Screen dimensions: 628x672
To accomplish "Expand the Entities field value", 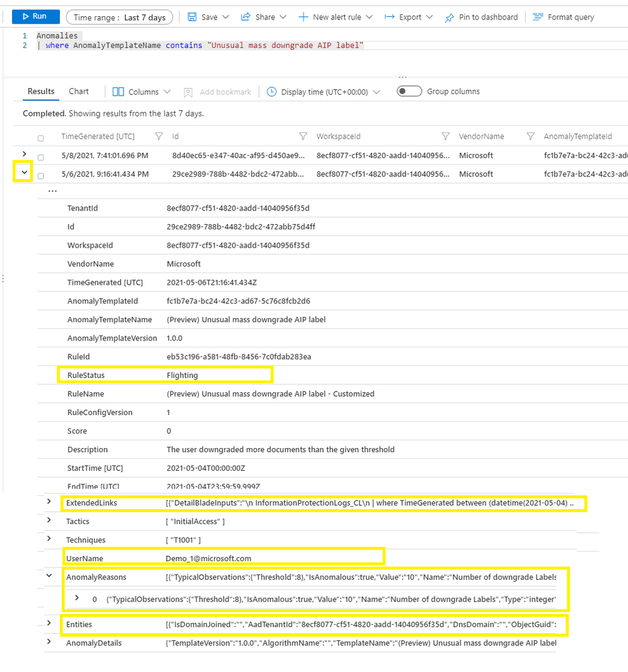I will (48, 624).
